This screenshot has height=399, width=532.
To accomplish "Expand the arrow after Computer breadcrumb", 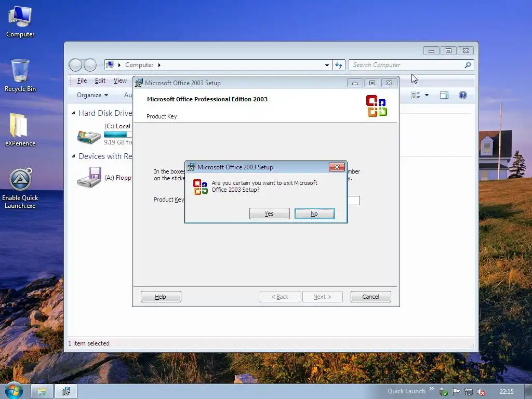I will point(159,65).
